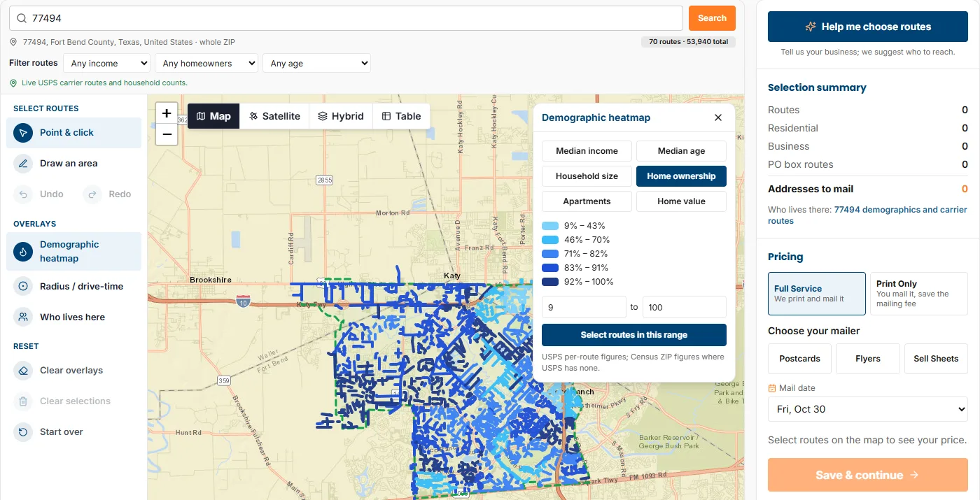Click Help me choose routes button
Image resolution: width=980 pixels, height=500 pixels.
(868, 27)
